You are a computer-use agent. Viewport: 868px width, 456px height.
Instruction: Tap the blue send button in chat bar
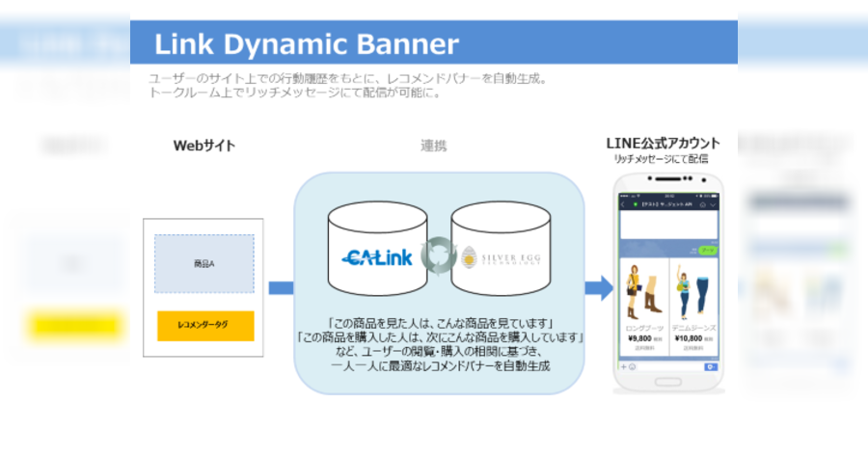(x=711, y=367)
